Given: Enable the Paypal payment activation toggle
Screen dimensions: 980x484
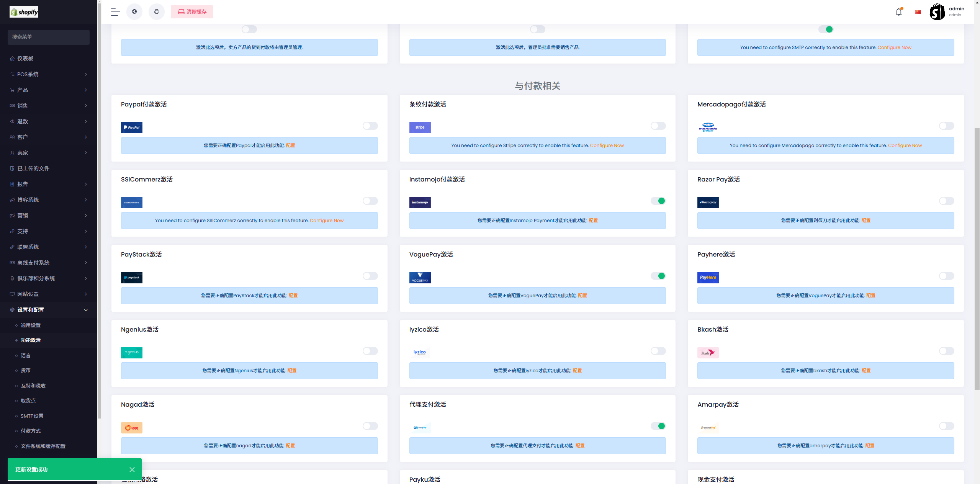Looking at the screenshot, I should click(370, 126).
